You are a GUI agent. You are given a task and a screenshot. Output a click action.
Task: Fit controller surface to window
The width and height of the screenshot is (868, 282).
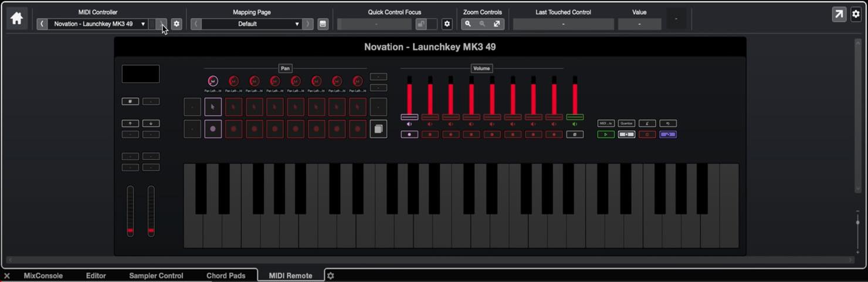coord(497,24)
